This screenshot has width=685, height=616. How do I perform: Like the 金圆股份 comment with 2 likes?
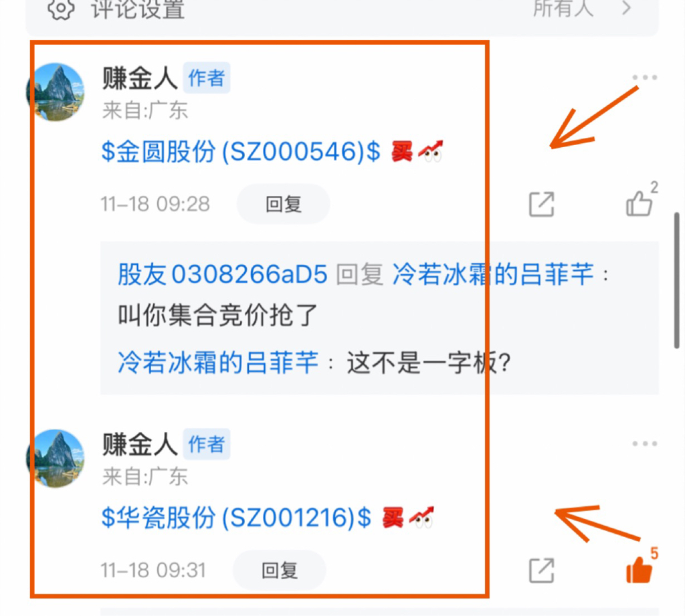click(640, 203)
